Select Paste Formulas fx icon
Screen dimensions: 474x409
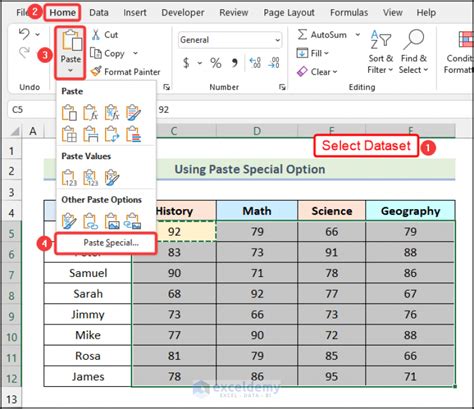pos(90,113)
